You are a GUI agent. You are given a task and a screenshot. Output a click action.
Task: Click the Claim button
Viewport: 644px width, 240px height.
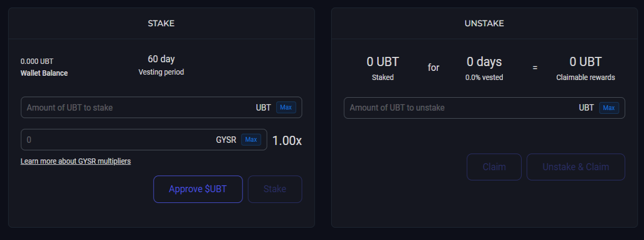[x=494, y=167]
